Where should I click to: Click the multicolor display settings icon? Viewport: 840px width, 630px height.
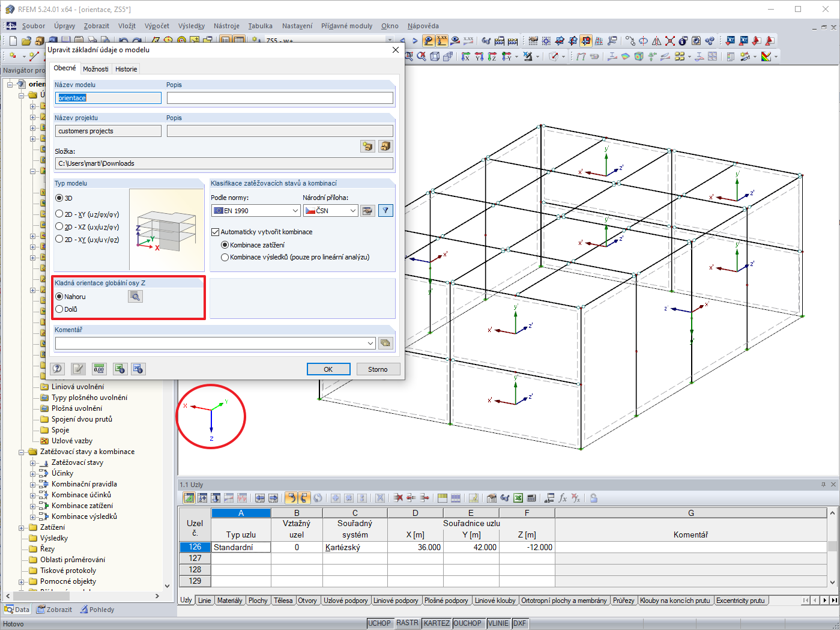[766, 56]
